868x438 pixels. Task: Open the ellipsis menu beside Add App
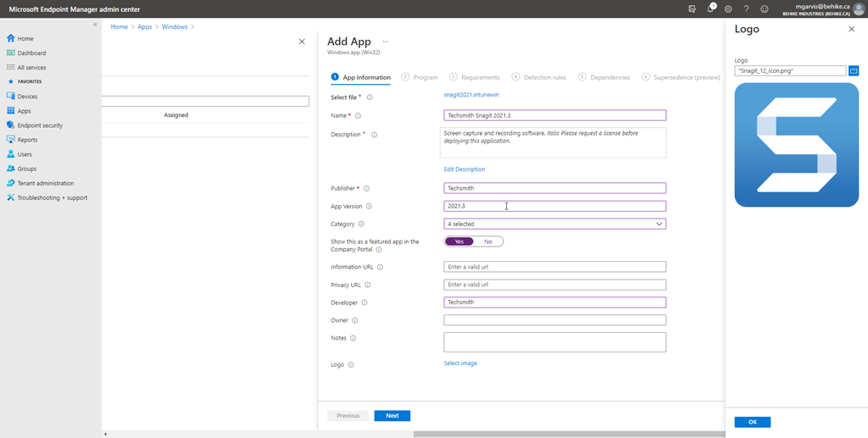pos(386,42)
